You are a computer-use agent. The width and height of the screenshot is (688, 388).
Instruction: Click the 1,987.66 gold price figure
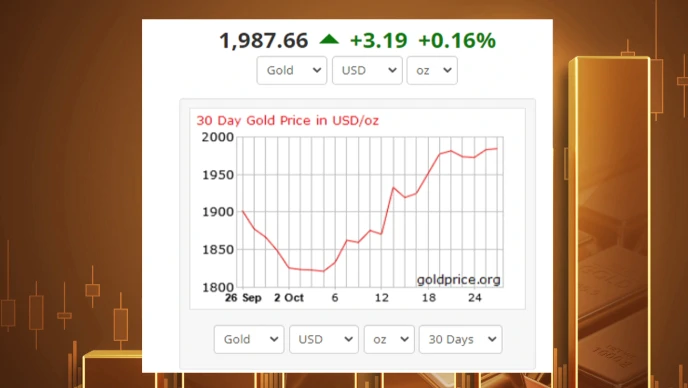click(264, 41)
